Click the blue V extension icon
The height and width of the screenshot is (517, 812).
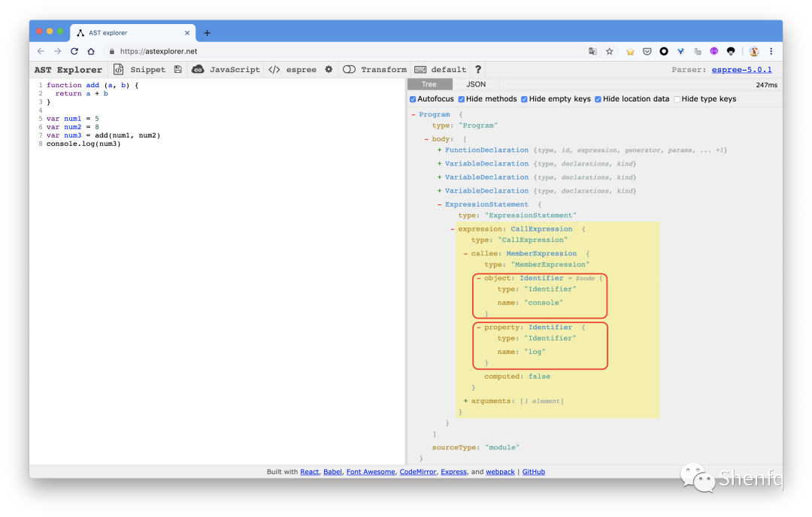click(680, 51)
